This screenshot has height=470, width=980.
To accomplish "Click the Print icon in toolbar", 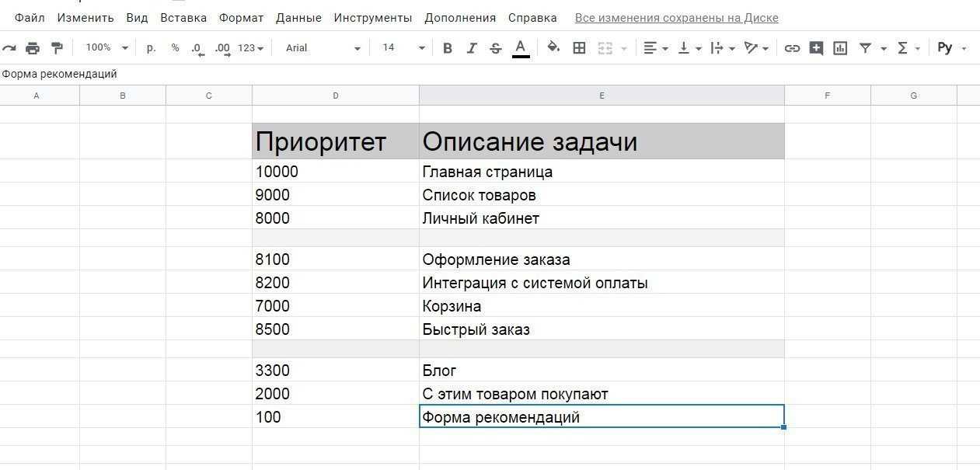I will (x=33, y=48).
